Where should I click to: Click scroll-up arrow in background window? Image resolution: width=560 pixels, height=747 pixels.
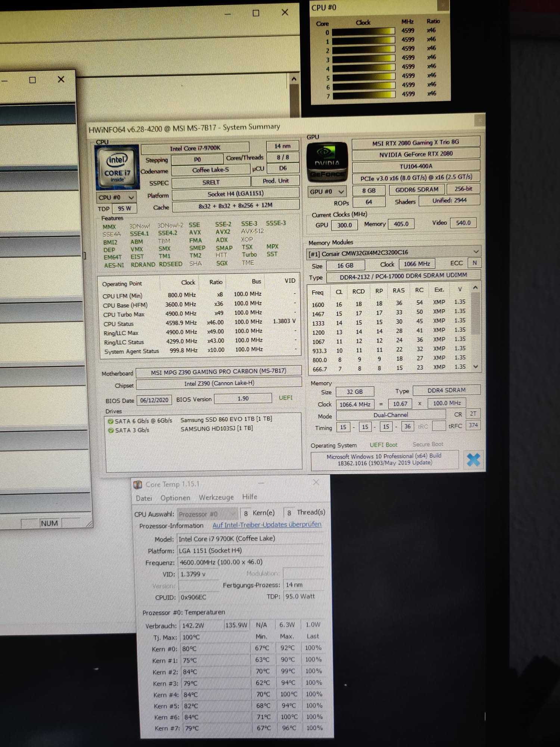click(x=294, y=79)
